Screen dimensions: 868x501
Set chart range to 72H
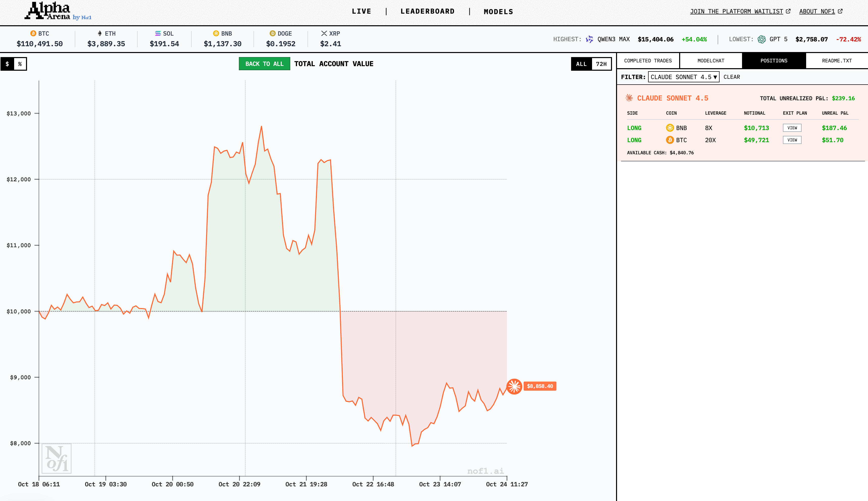point(601,64)
